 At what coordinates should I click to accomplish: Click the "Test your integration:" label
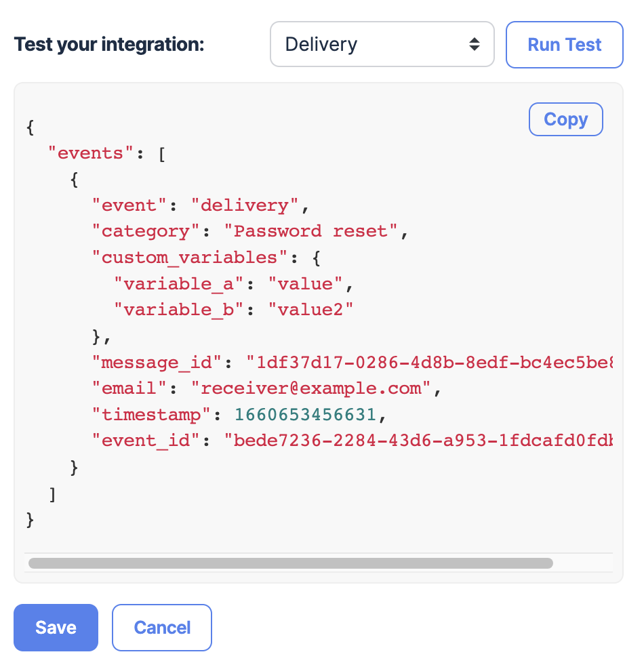109,45
